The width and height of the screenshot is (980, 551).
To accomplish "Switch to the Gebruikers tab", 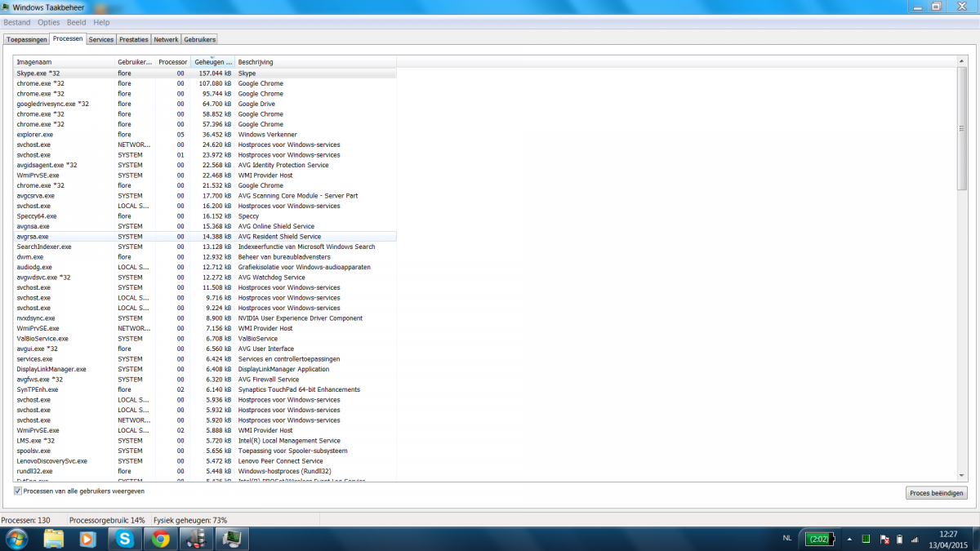I will tap(199, 39).
